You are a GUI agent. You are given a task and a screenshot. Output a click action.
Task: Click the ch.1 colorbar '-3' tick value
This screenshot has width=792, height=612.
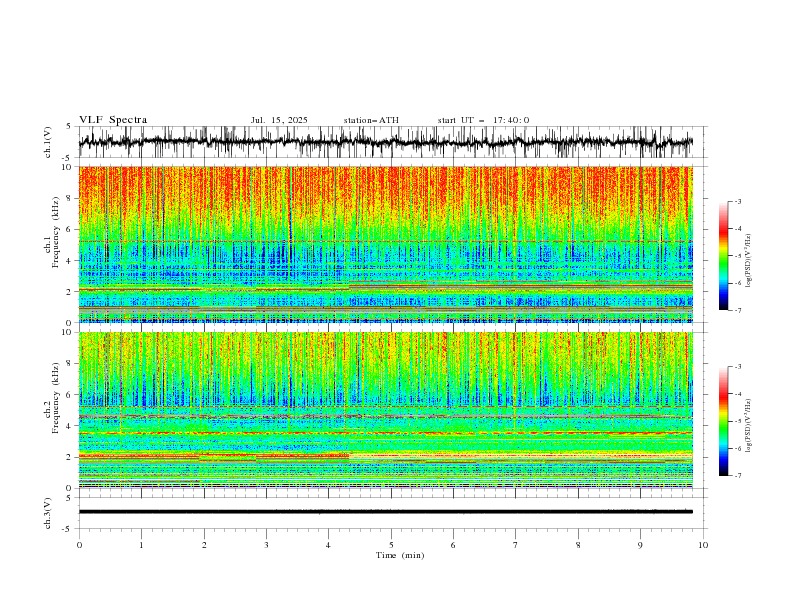click(x=738, y=201)
